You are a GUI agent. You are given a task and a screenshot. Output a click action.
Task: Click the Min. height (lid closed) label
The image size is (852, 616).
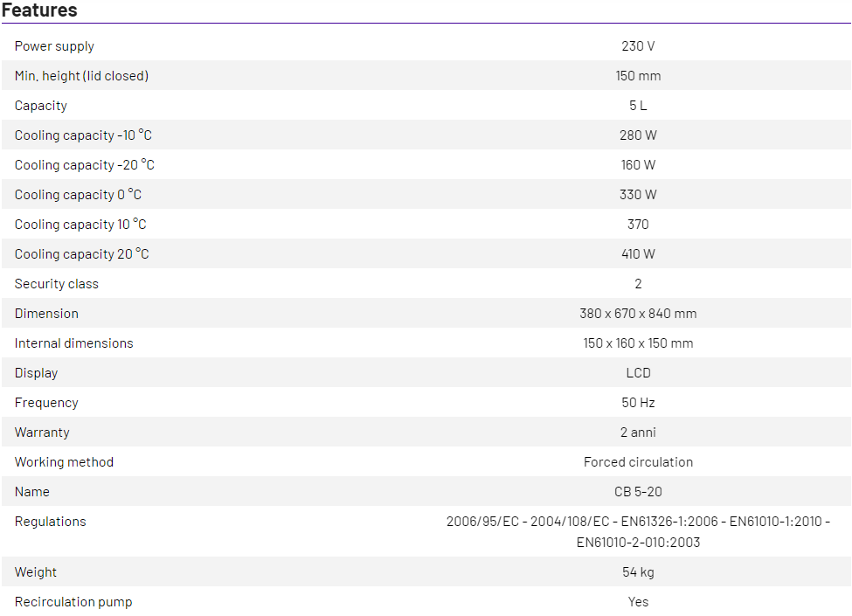[x=81, y=76]
